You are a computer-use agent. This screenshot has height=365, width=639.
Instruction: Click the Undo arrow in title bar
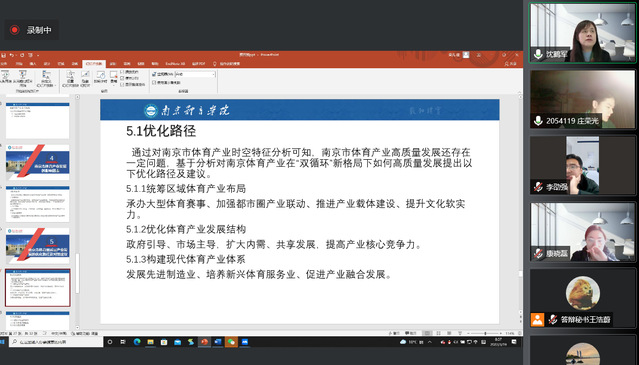click(12, 55)
